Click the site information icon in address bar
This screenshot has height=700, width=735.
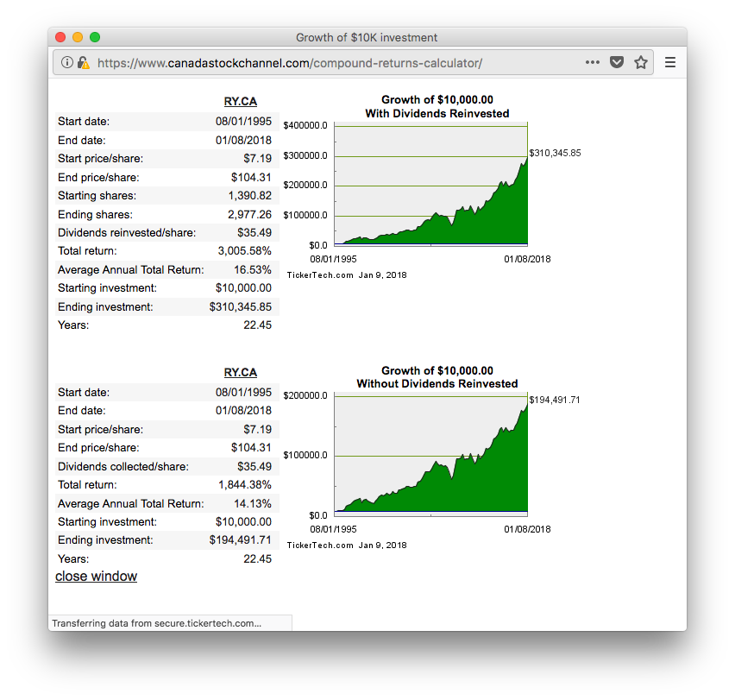[x=67, y=62]
